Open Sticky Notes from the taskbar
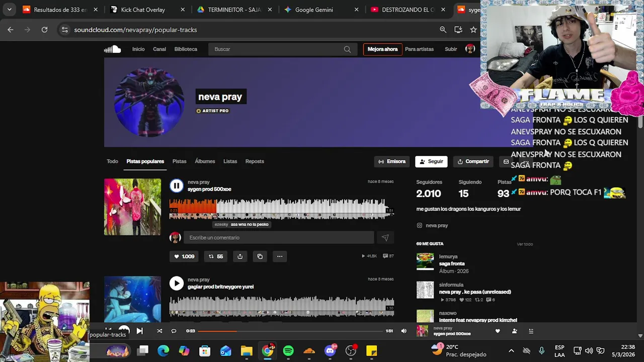Screen dimensions: 644x362 click(x=372, y=350)
